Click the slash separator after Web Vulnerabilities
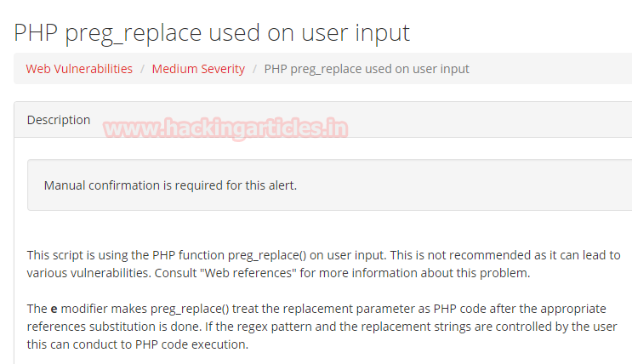Viewport: 632px width, 364px height. pyautogui.click(x=143, y=69)
